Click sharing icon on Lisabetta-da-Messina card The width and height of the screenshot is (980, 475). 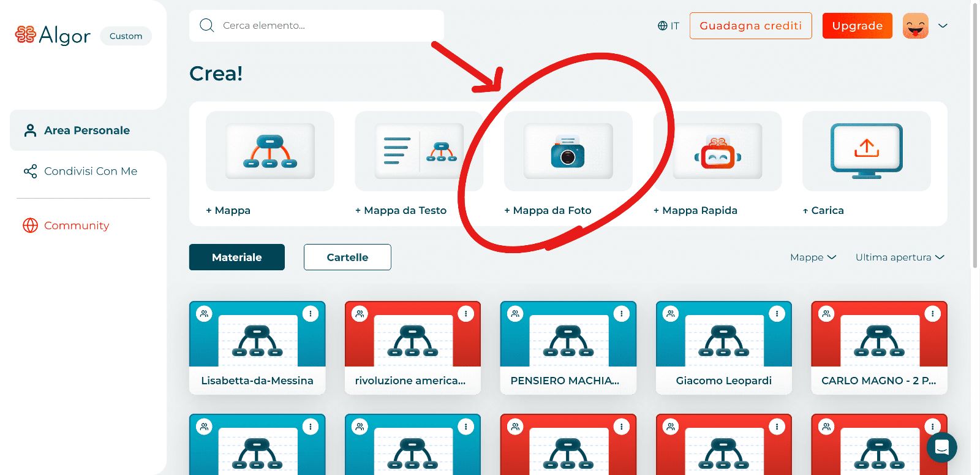coord(205,314)
